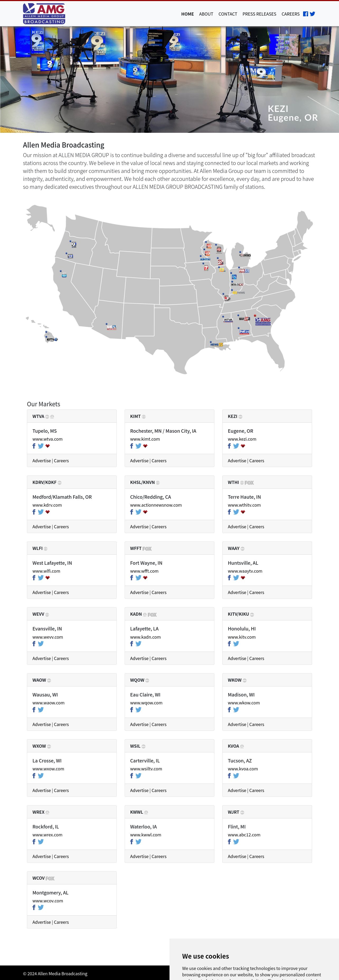Open the About menu item
This screenshot has height=980, width=339.
[206, 14]
